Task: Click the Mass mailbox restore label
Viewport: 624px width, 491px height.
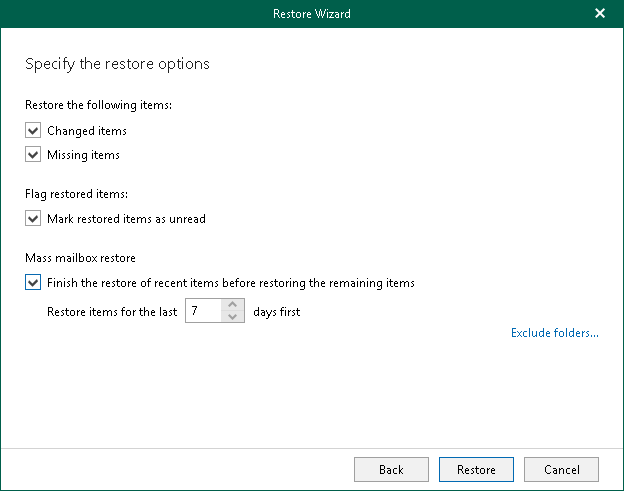Action: click(80, 258)
